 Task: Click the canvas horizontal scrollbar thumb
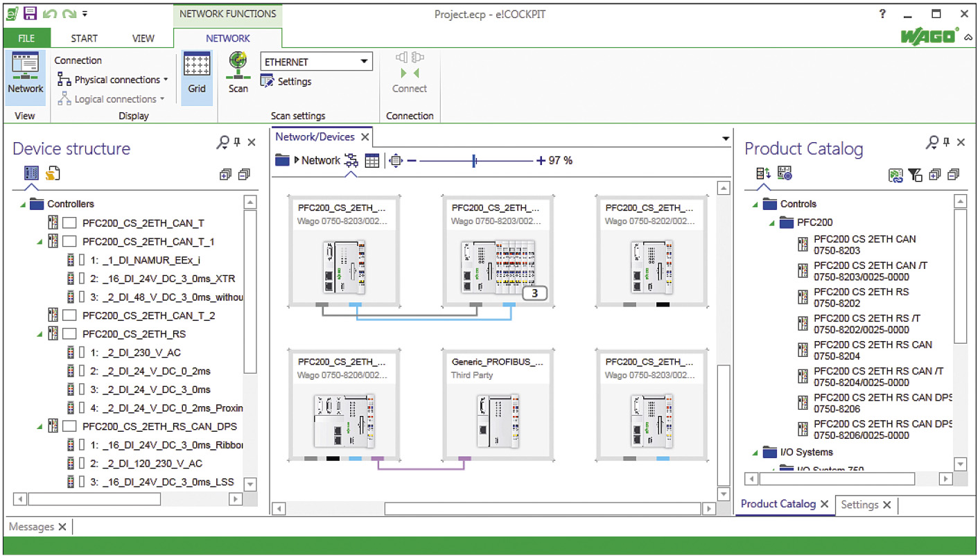(542, 509)
